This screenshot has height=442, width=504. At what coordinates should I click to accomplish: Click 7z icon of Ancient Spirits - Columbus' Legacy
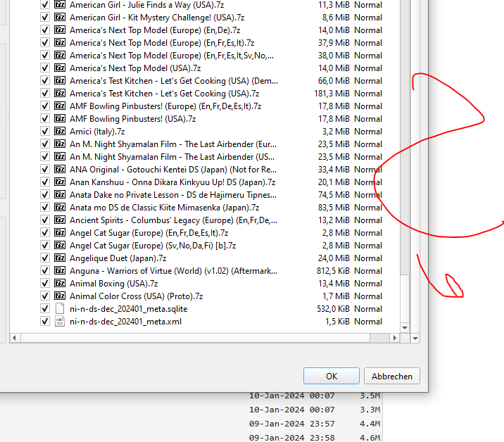tap(60, 220)
